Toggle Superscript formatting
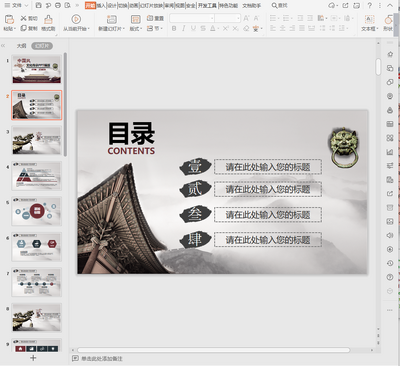The height and width of the screenshot is (366, 400). point(226,29)
